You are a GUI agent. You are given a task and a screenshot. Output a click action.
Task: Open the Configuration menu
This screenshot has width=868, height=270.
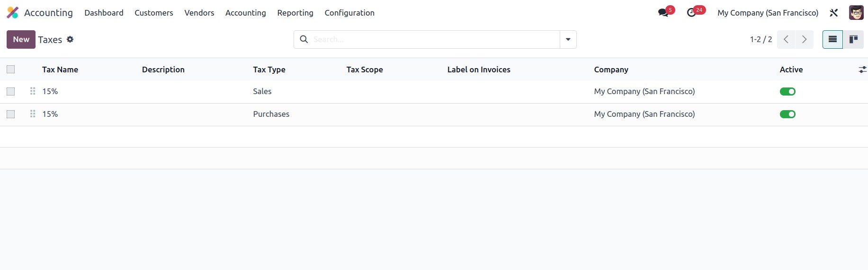[x=349, y=13]
